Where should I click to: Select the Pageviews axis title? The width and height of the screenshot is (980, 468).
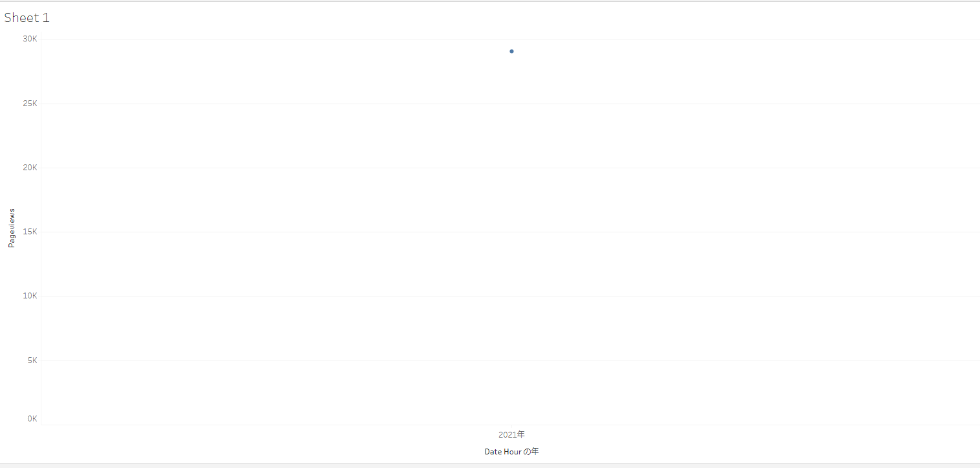[12, 228]
